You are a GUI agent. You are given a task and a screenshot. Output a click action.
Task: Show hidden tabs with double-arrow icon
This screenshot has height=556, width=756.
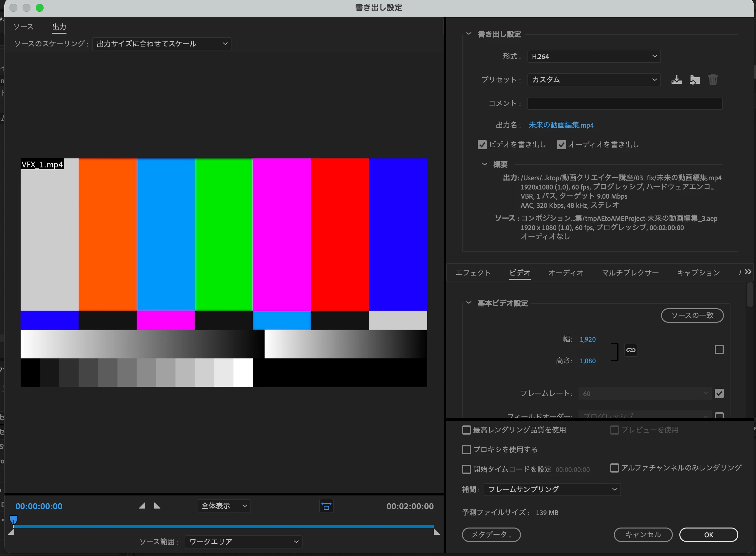(748, 272)
